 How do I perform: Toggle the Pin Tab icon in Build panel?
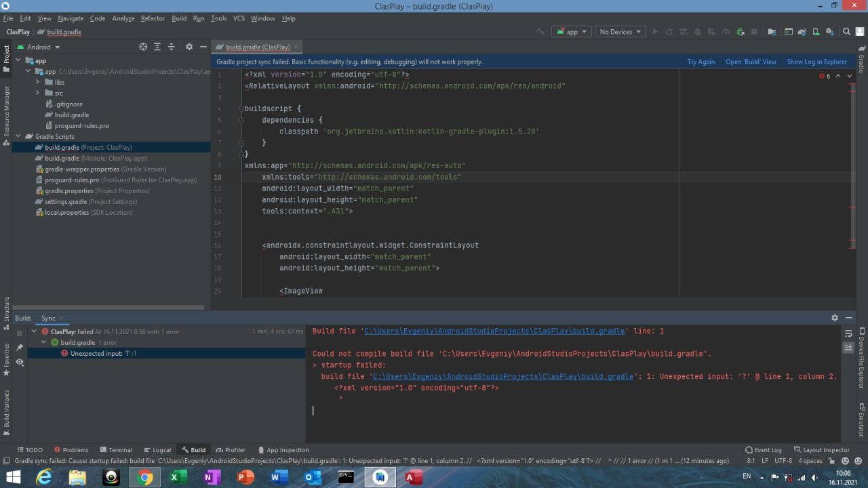tap(20, 348)
